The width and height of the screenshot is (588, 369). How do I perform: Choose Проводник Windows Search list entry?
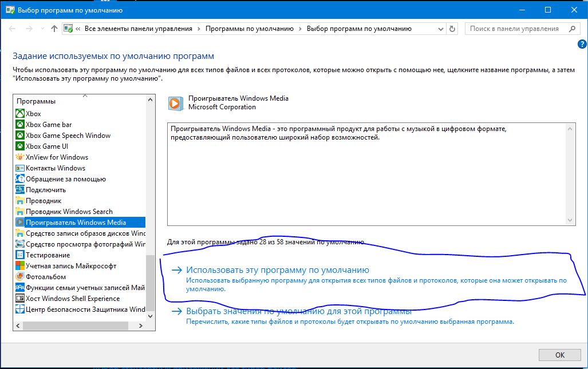coord(69,212)
